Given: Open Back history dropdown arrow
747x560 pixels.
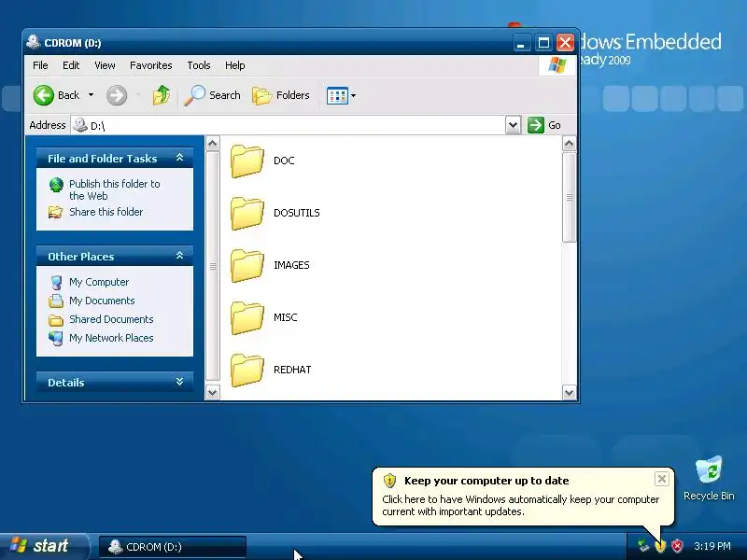Looking at the screenshot, I should click(91, 95).
